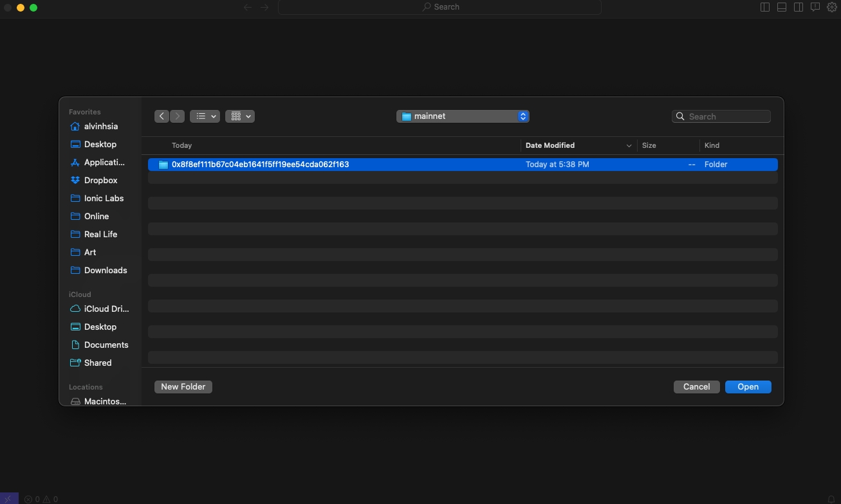841x504 pixels.
Task: Toggle the primary side bar layout icon
Action: pyautogui.click(x=765, y=7)
